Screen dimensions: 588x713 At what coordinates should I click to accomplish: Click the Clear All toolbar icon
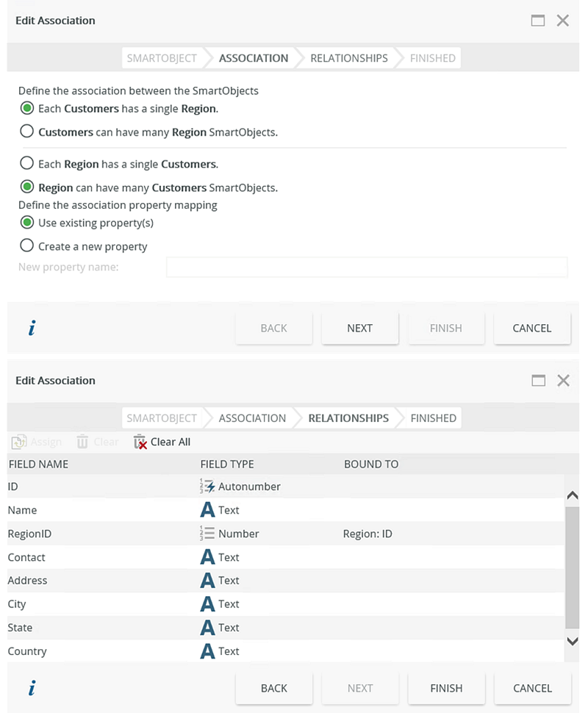click(x=140, y=442)
